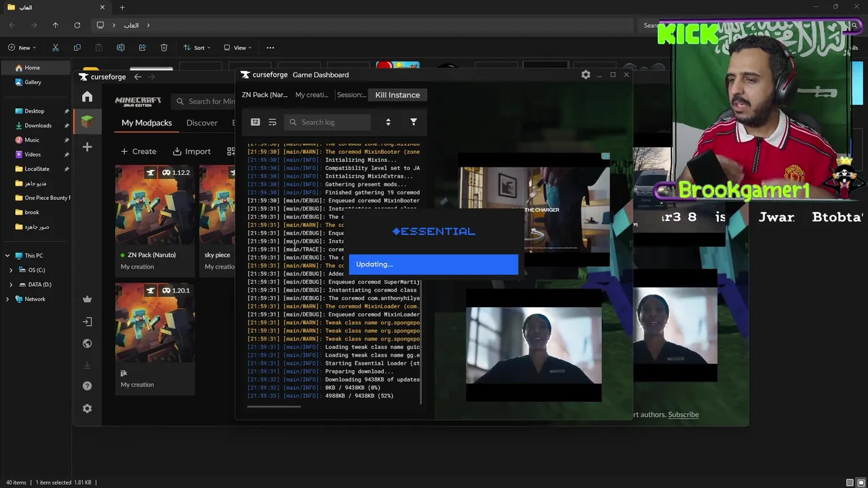Open the log filter funnel icon
Viewport: 868px width, 488px height.
click(x=414, y=122)
